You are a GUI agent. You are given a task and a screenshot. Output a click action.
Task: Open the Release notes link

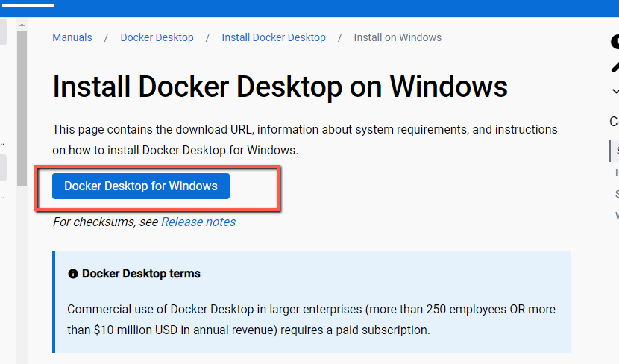198,222
